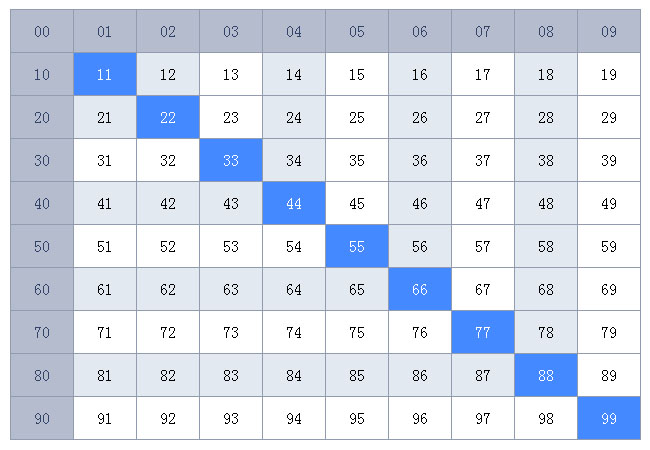Click table cell 35
Screen dimensions: 650x450
(x=357, y=161)
